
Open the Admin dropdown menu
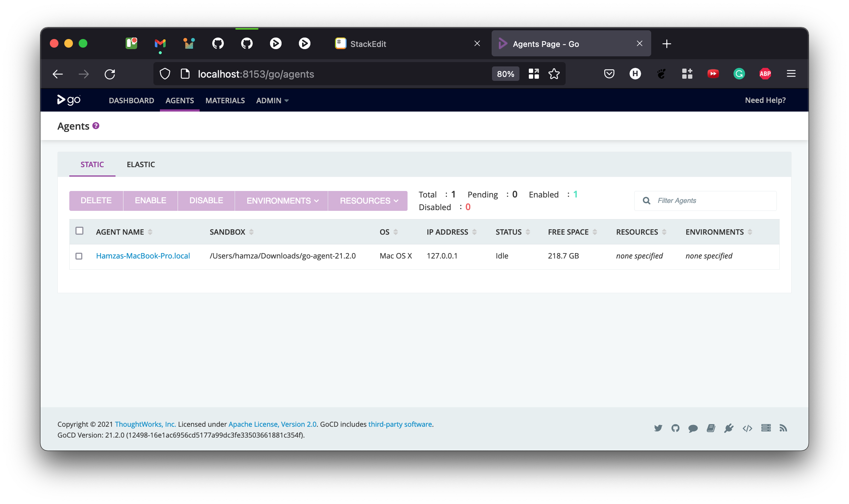click(272, 100)
